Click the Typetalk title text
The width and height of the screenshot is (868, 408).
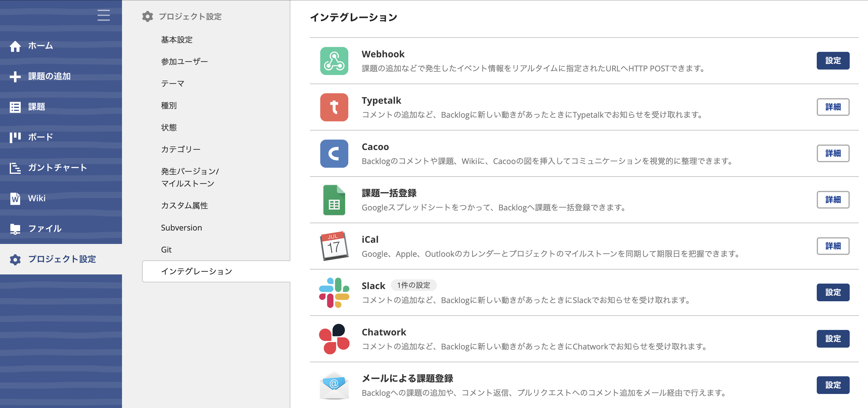(382, 101)
